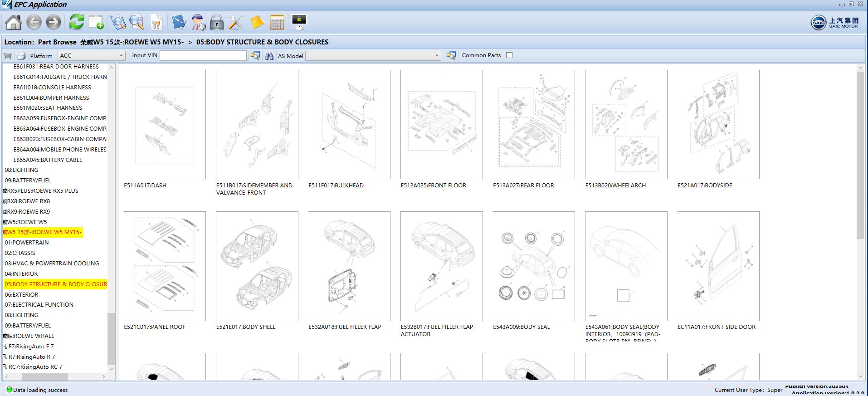Open the document search magnifier icon
The image size is (868, 396).
tap(137, 22)
